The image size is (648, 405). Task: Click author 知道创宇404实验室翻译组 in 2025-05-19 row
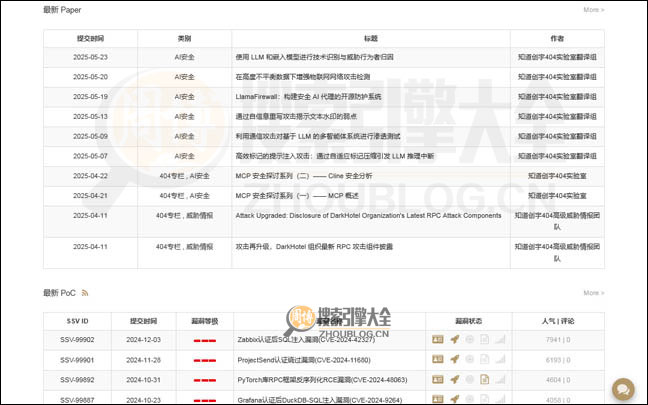coord(557,97)
